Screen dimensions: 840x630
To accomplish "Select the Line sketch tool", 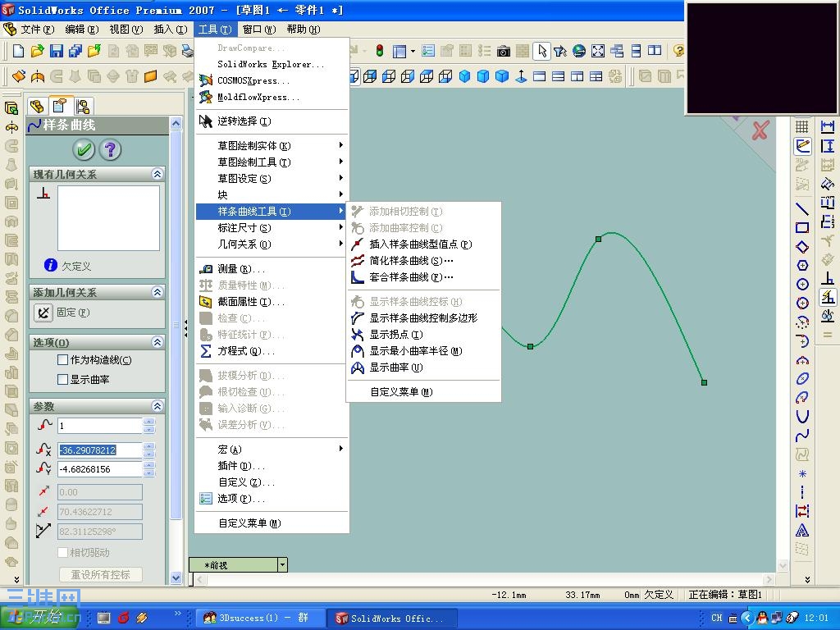I will click(x=802, y=209).
